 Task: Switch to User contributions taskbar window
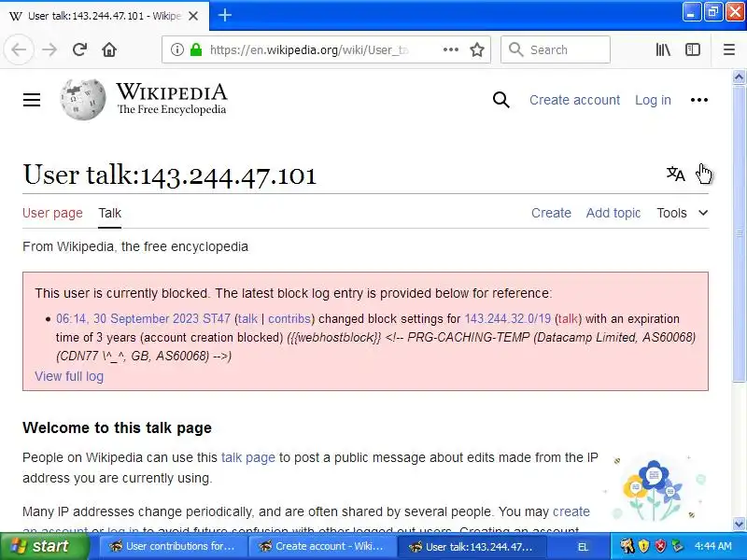(x=173, y=546)
